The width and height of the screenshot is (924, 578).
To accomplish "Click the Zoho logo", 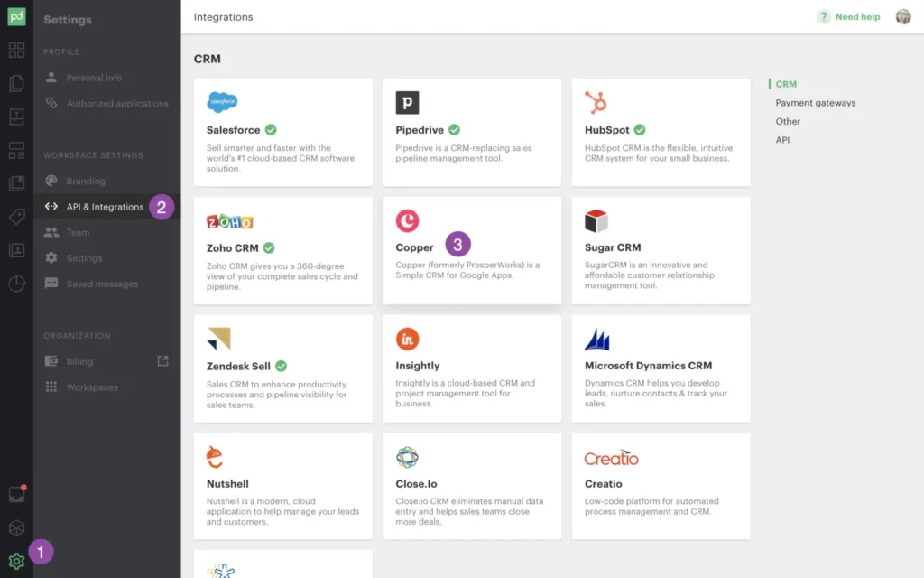I will pos(230,222).
